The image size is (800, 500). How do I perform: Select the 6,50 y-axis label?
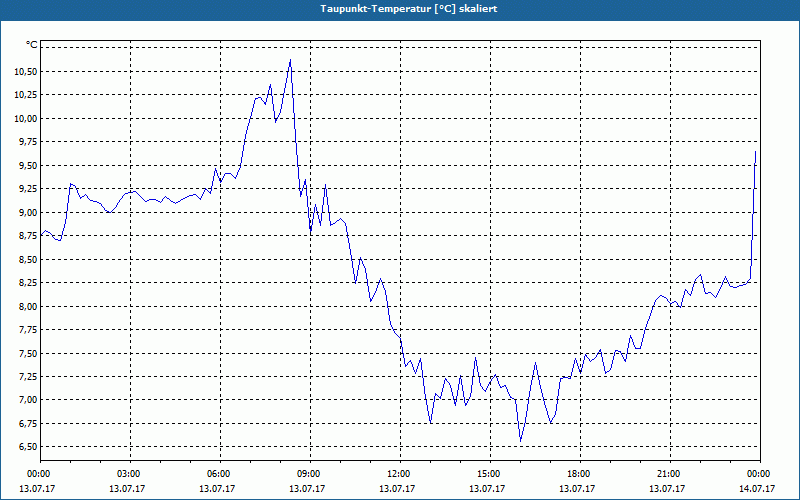28,447
